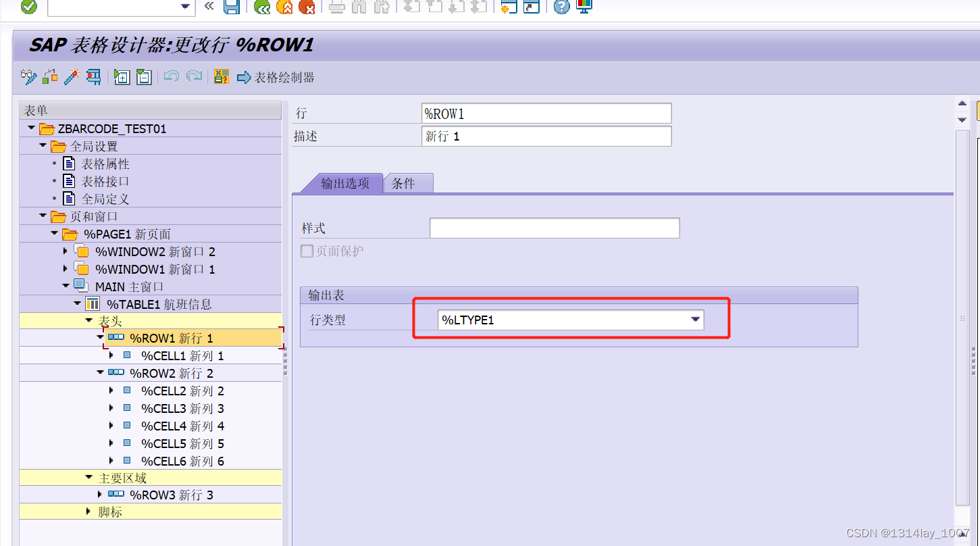
Task: Click the Collapse subtree icon
Action: tap(143, 76)
